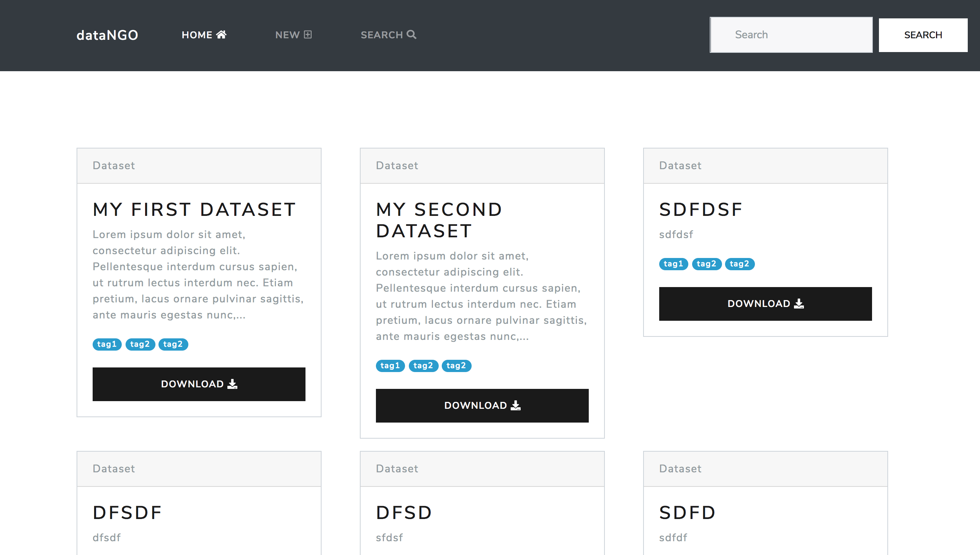Click download icon on SDFDSF card
The image size is (980, 555).
pyautogui.click(x=799, y=304)
